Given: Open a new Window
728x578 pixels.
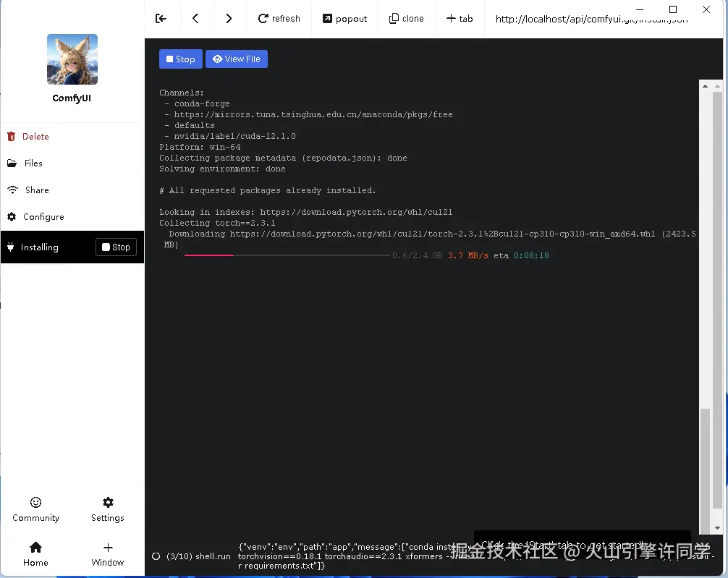Looking at the screenshot, I should click(108, 554).
